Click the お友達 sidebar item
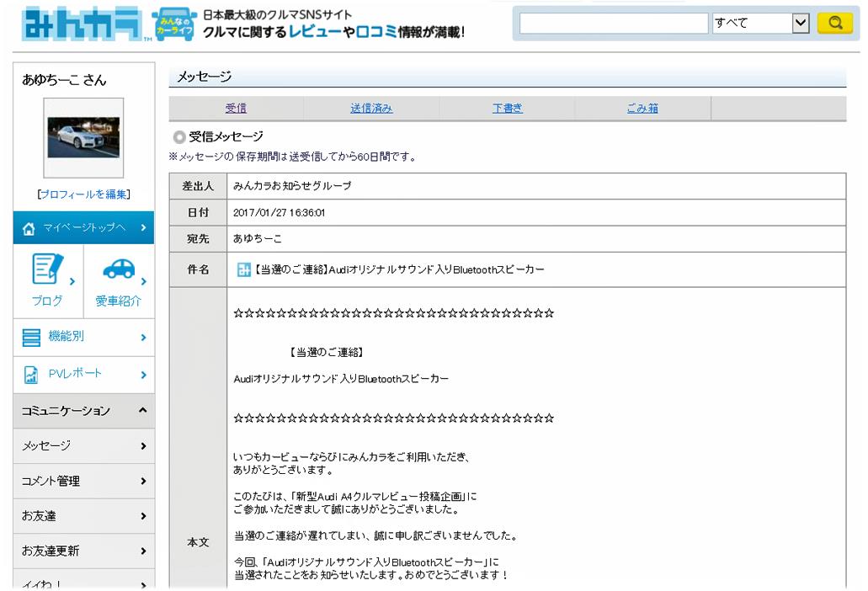The image size is (868, 591). [83, 516]
